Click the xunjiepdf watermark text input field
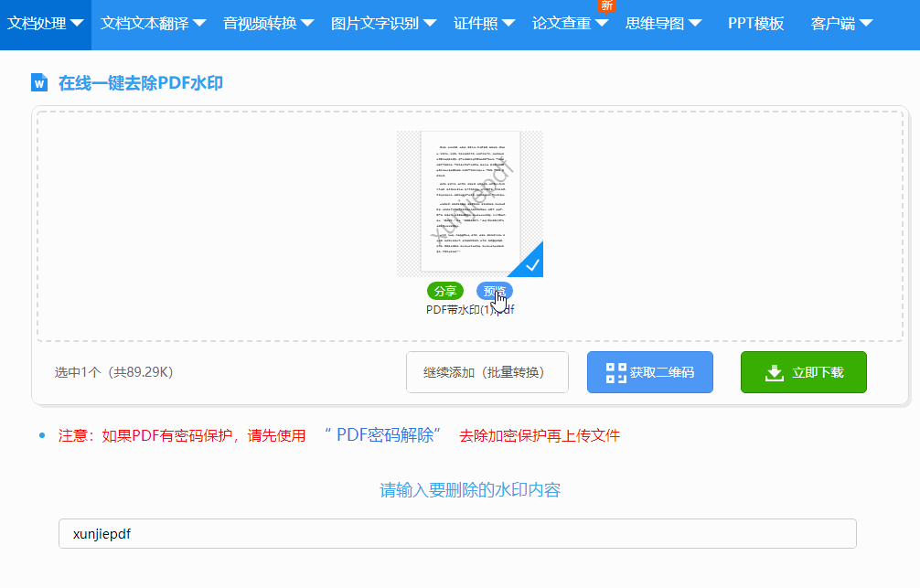Screen dimensions: 920x588 pos(457,533)
